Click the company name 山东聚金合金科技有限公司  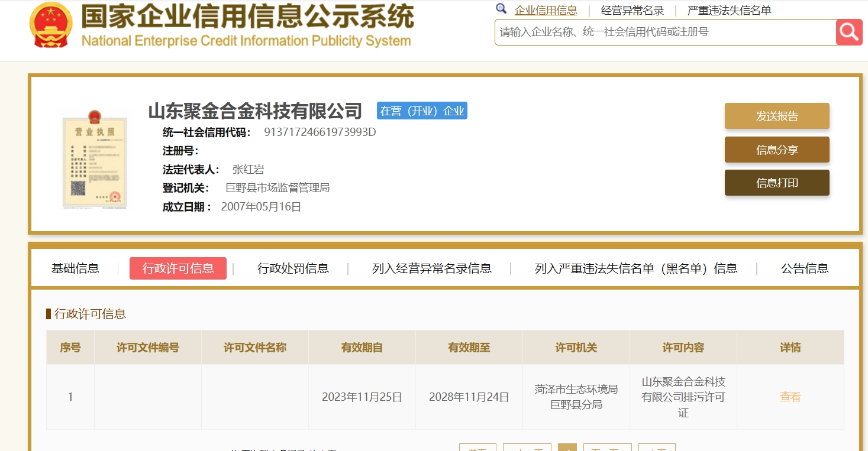[255, 111]
